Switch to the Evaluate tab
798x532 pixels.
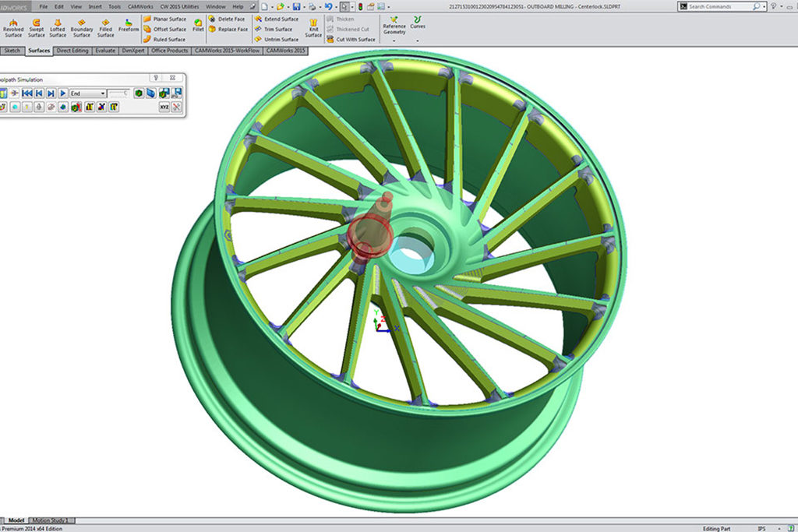pyautogui.click(x=105, y=51)
